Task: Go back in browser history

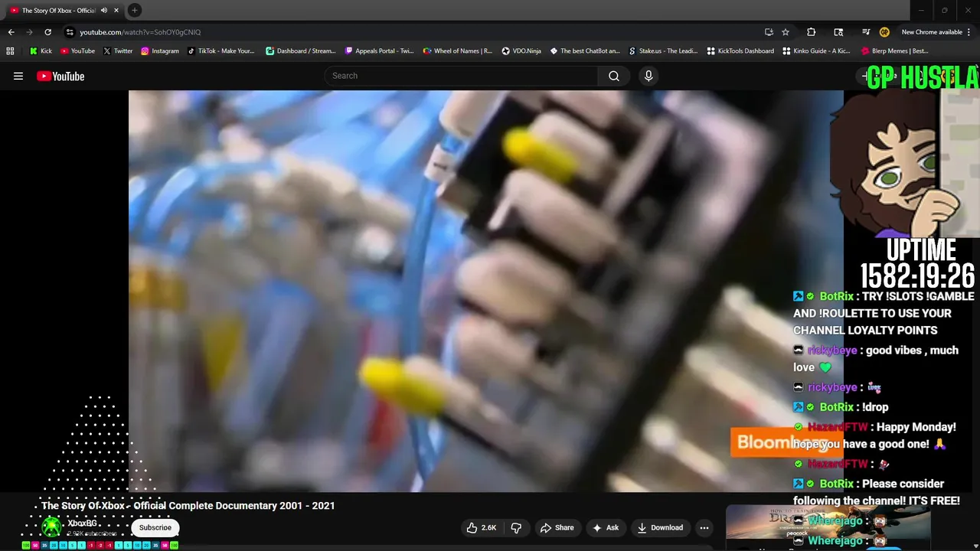Action: point(11,32)
